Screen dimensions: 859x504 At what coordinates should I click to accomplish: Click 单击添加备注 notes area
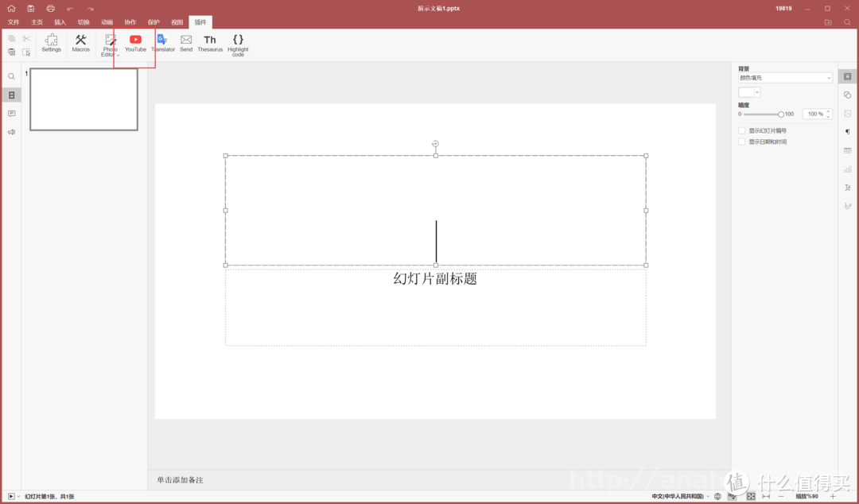click(x=180, y=480)
